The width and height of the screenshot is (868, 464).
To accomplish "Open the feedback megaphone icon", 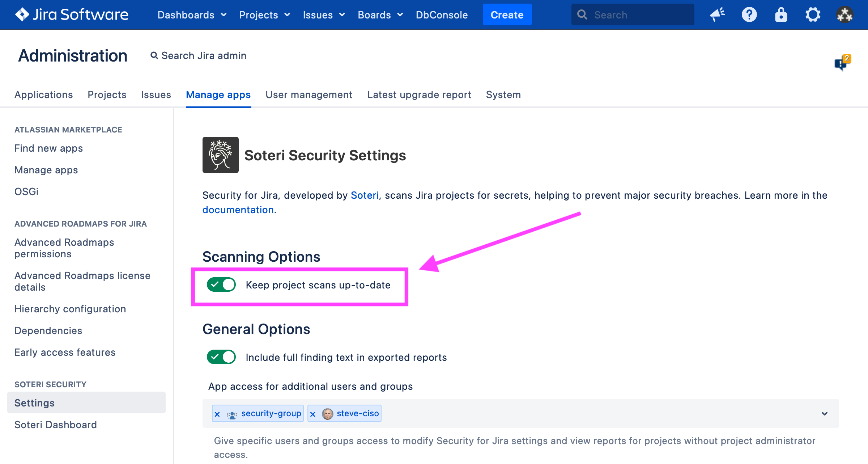I will tap(717, 15).
